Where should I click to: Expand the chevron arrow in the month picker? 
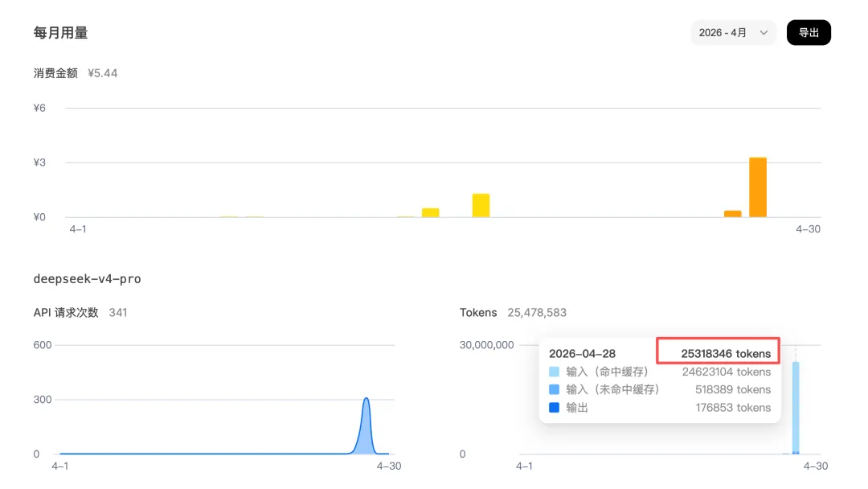[764, 33]
